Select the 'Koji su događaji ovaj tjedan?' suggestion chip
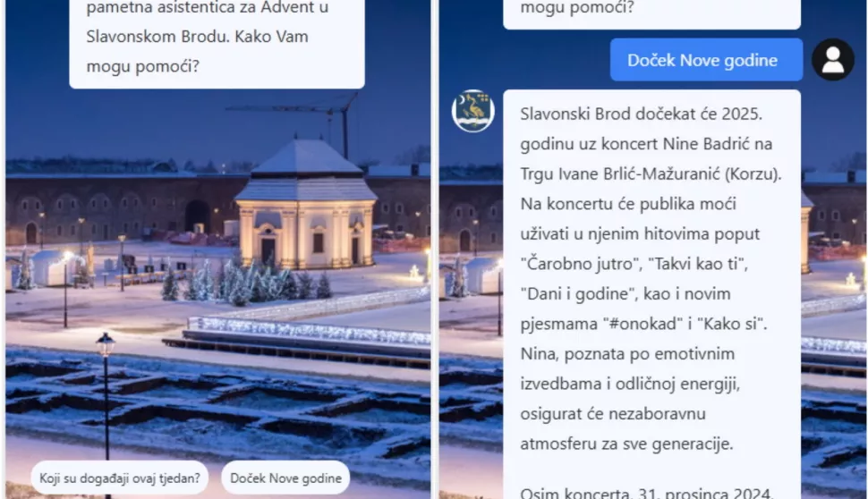Viewport: 868px width, 499px height. tap(120, 478)
